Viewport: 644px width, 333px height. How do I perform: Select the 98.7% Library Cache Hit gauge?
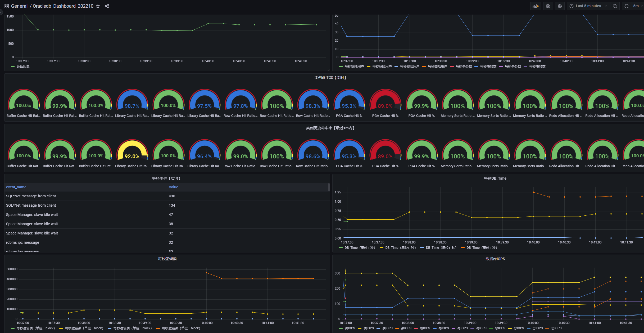pos(132,103)
